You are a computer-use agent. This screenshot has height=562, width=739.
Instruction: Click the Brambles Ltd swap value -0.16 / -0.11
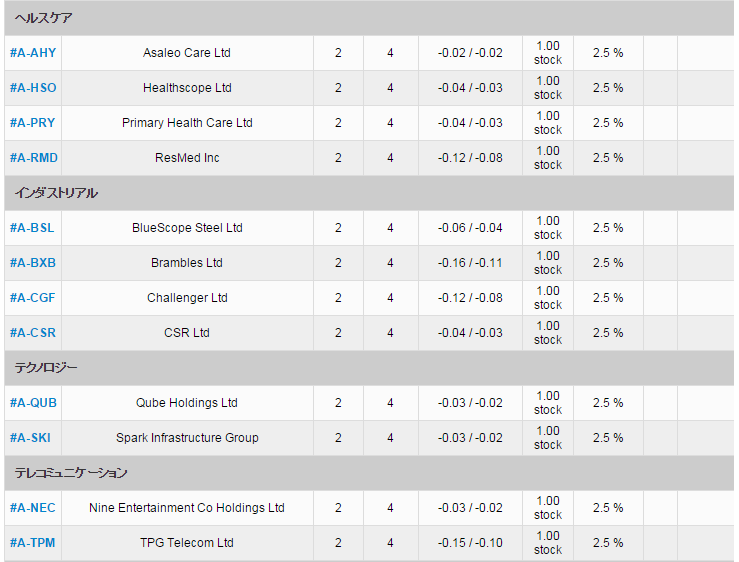(x=470, y=263)
